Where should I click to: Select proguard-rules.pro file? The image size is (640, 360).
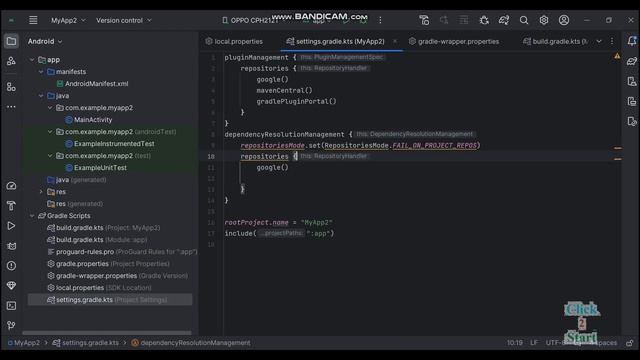tap(122, 252)
